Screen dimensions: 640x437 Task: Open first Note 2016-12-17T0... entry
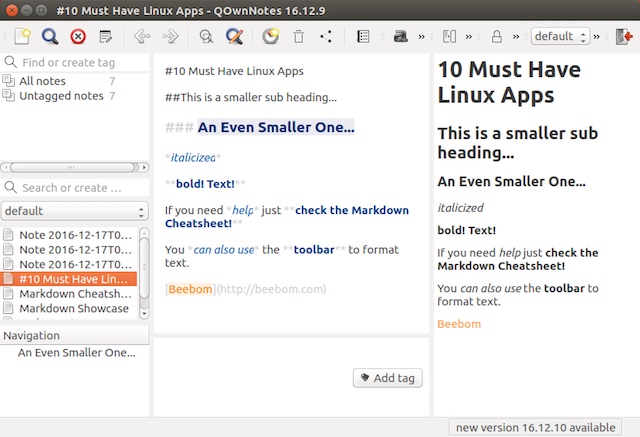tap(69, 235)
